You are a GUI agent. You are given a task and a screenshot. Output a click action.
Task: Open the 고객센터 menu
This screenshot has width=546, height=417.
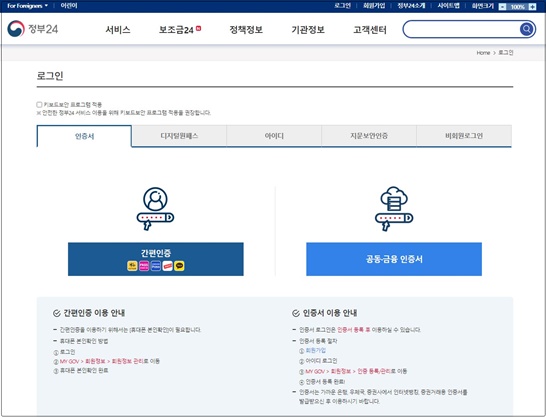pos(370,30)
